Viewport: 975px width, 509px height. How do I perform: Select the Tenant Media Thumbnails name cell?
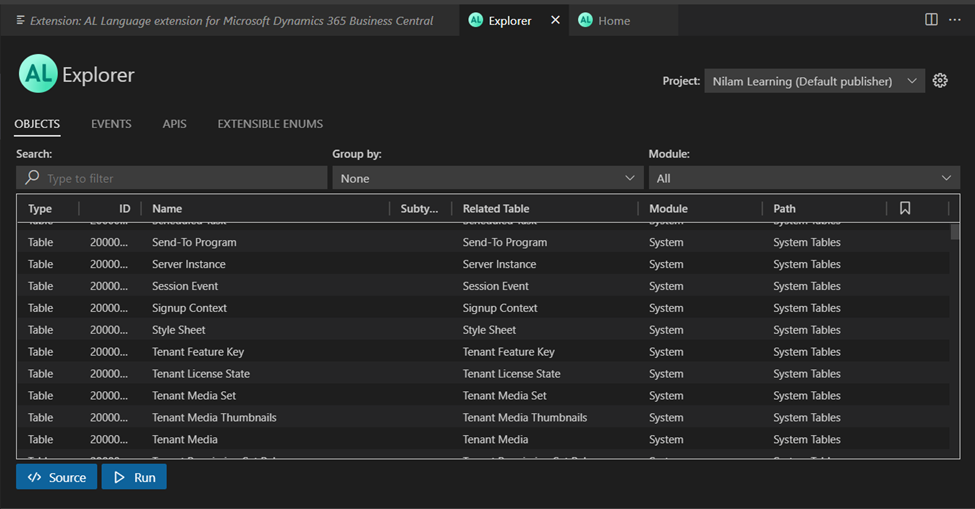pyautogui.click(x=215, y=418)
